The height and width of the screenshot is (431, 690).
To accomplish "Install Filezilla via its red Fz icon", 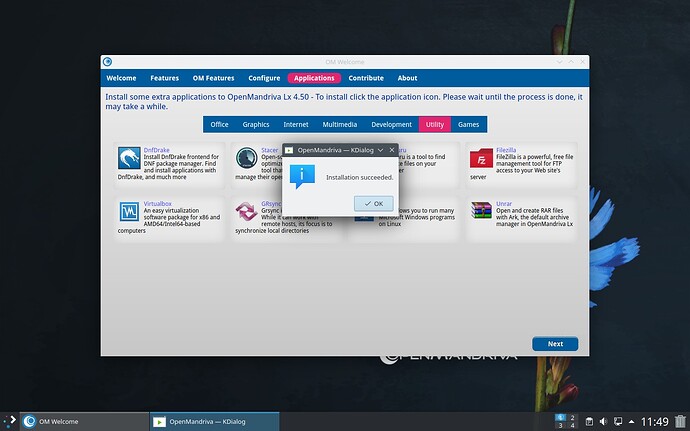I will pyautogui.click(x=481, y=158).
